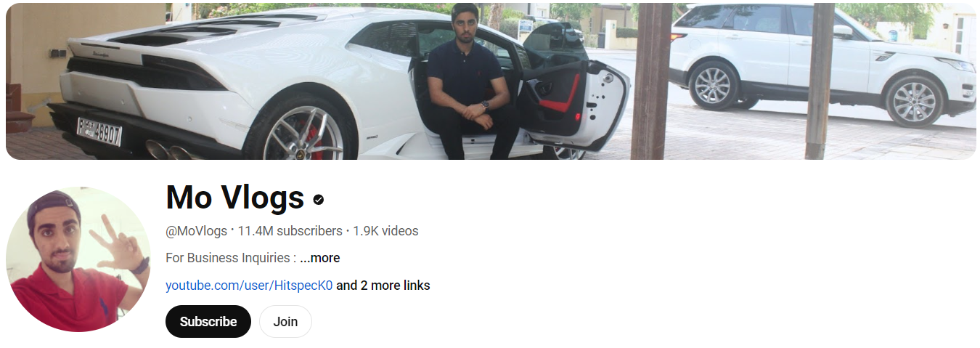Subscribe to the Mo Vlogs channel
This screenshot has height=348, width=980.
[x=208, y=321]
